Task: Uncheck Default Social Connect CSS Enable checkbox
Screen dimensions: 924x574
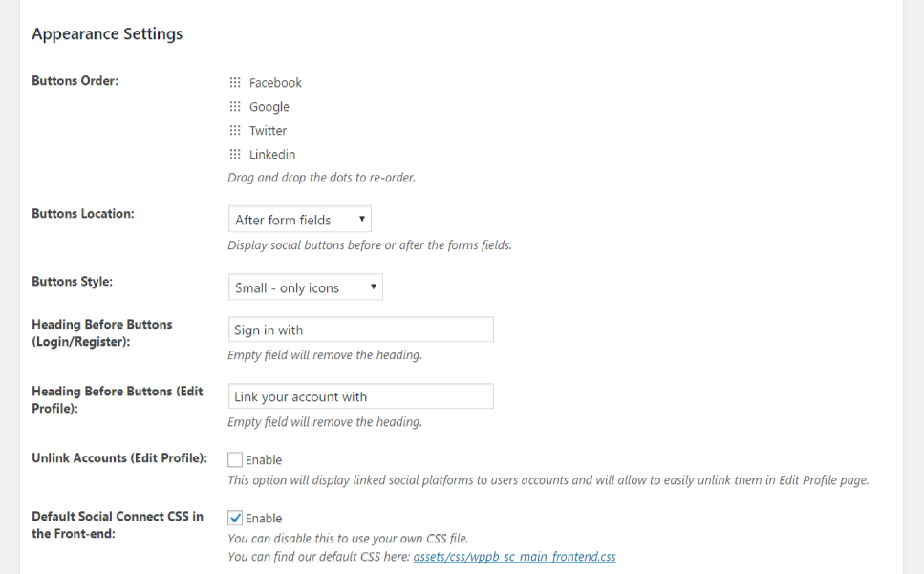Action: 235,518
